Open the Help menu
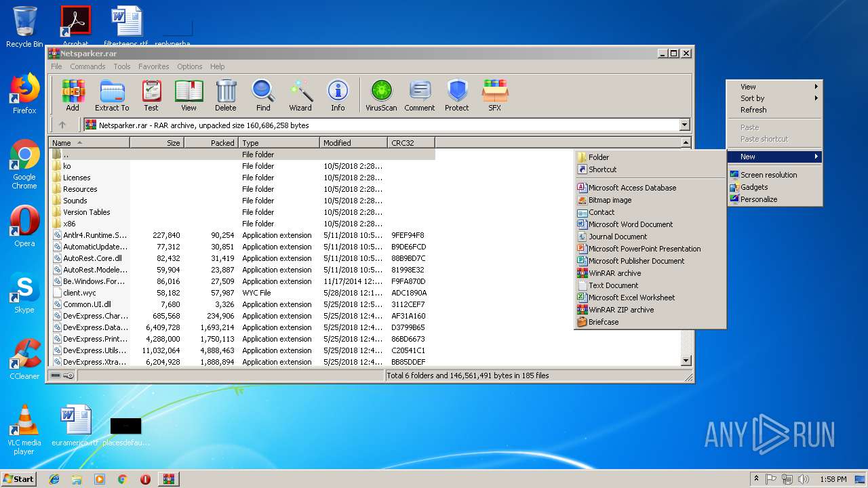The image size is (868, 488). [x=217, y=66]
